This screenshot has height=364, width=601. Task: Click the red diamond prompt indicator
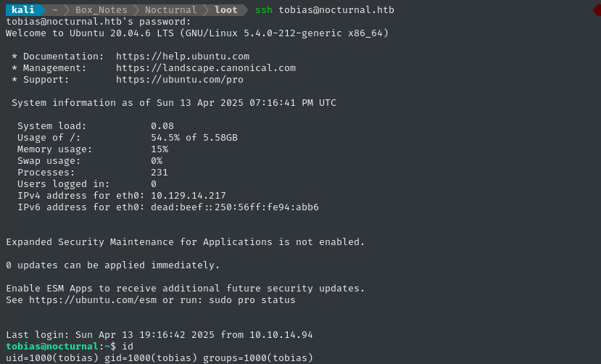596,10
